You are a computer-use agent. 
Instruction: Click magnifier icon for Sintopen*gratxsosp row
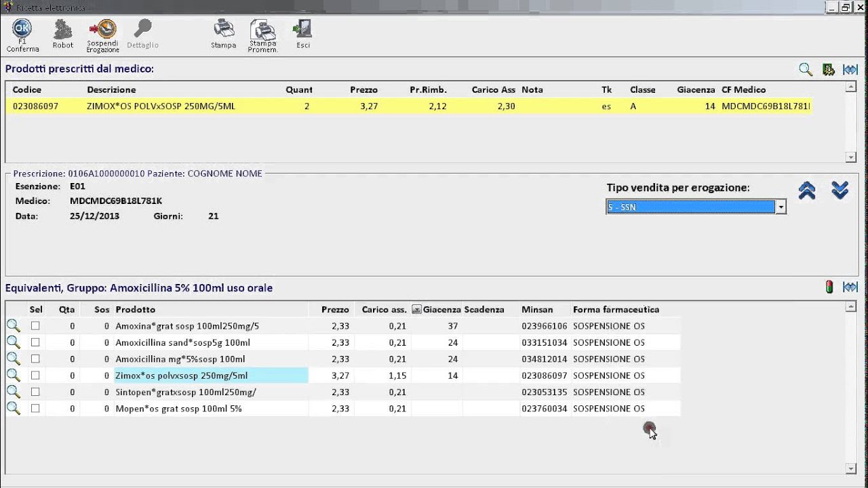[13, 392]
